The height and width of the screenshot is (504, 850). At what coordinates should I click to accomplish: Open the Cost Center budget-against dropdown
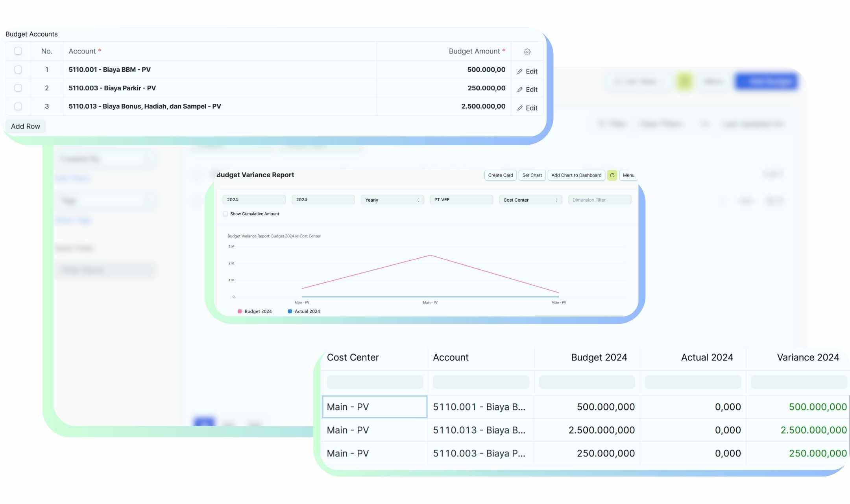coord(530,200)
